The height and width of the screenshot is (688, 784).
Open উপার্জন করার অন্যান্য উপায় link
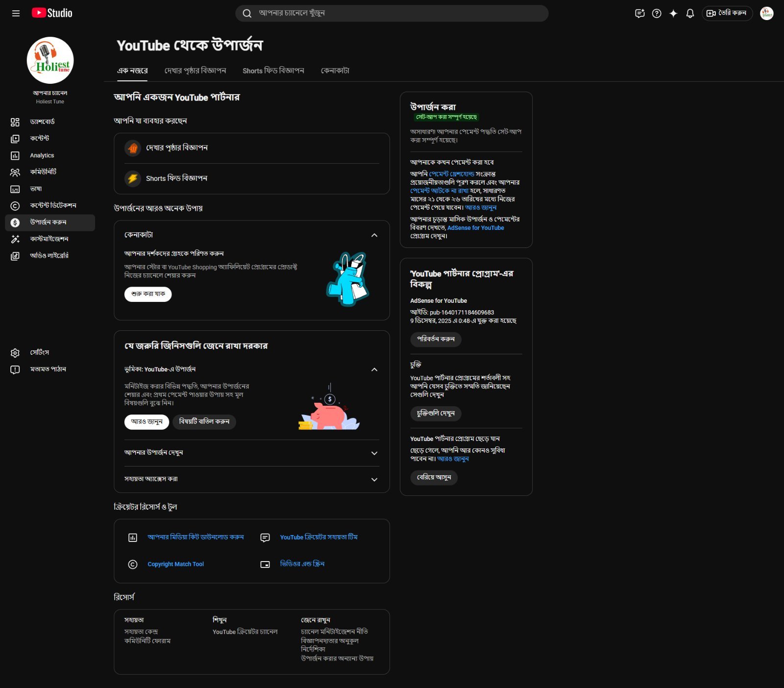[x=337, y=659]
